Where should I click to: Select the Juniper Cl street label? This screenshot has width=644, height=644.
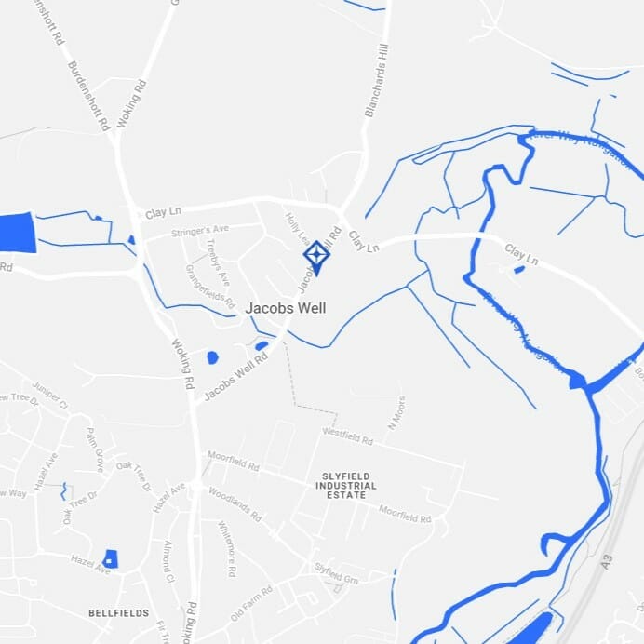(x=49, y=396)
